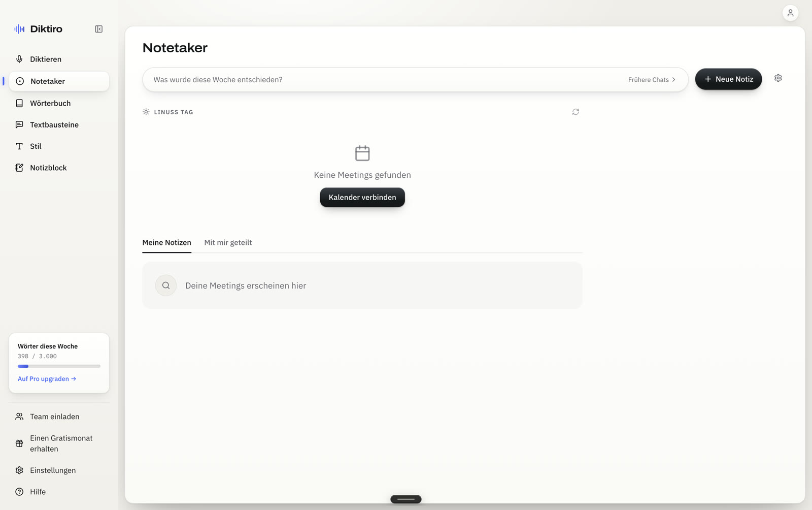Open the Stil text icon

pyautogui.click(x=19, y=146)
